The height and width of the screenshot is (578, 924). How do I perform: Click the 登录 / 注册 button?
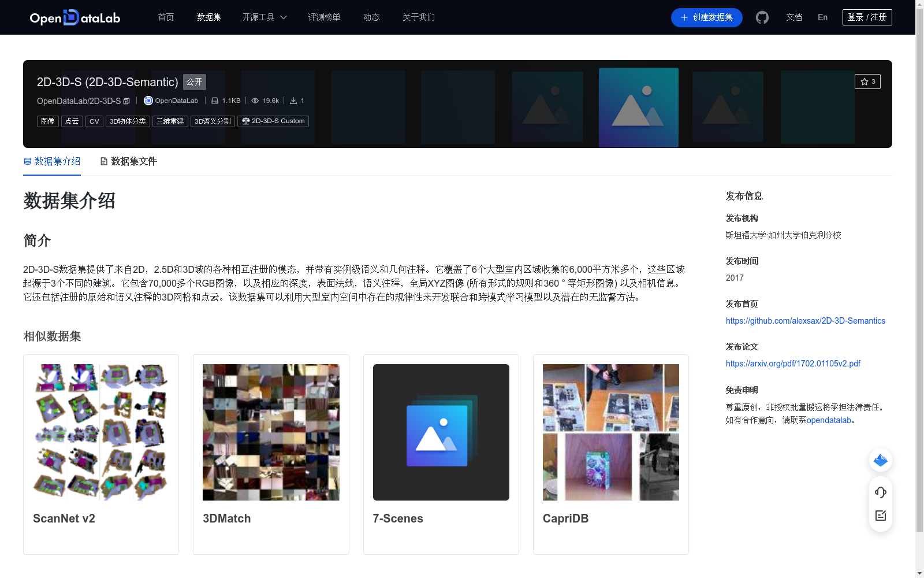[x=867, y=17]
